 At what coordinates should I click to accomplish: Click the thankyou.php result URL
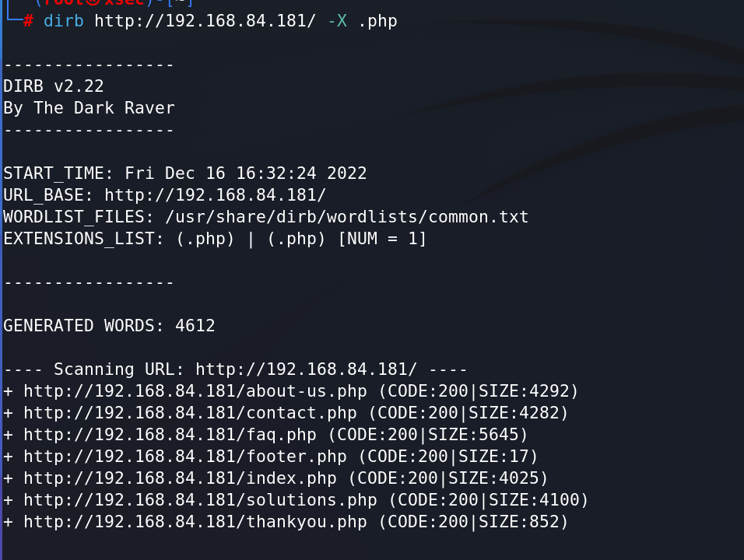click(195, 522)
